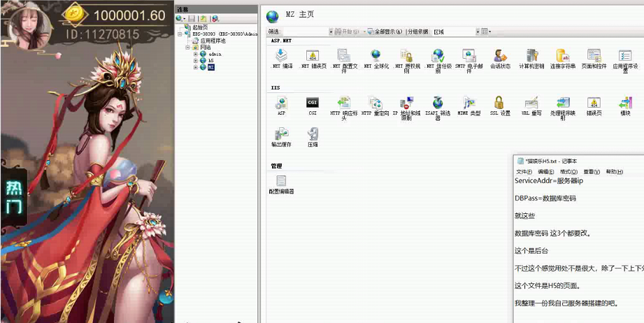The width and height of the screenshot is (644, 323).
Task: Open the 配置编辑器 icon
Action: pyautogui.click(x=281, y=182)
